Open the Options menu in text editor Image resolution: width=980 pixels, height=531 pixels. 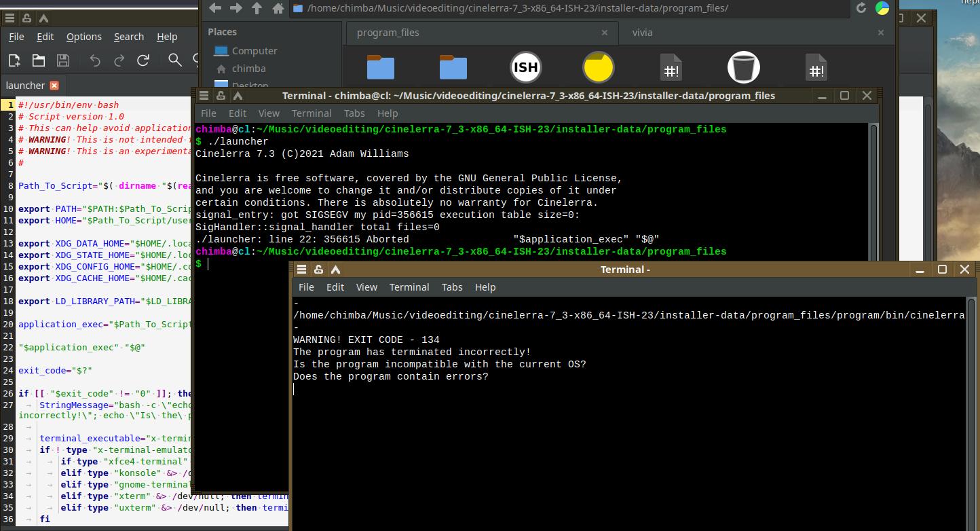pos(84,37)
